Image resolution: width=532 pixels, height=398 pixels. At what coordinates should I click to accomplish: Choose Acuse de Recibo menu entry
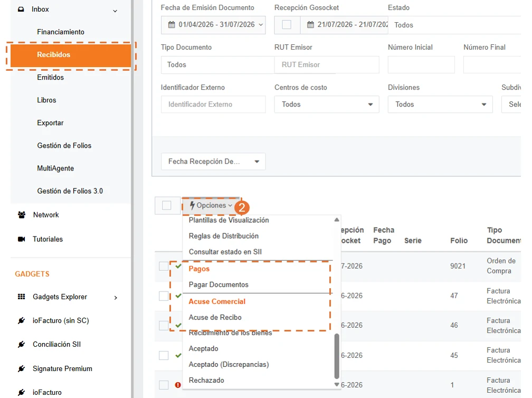(215, 317)
